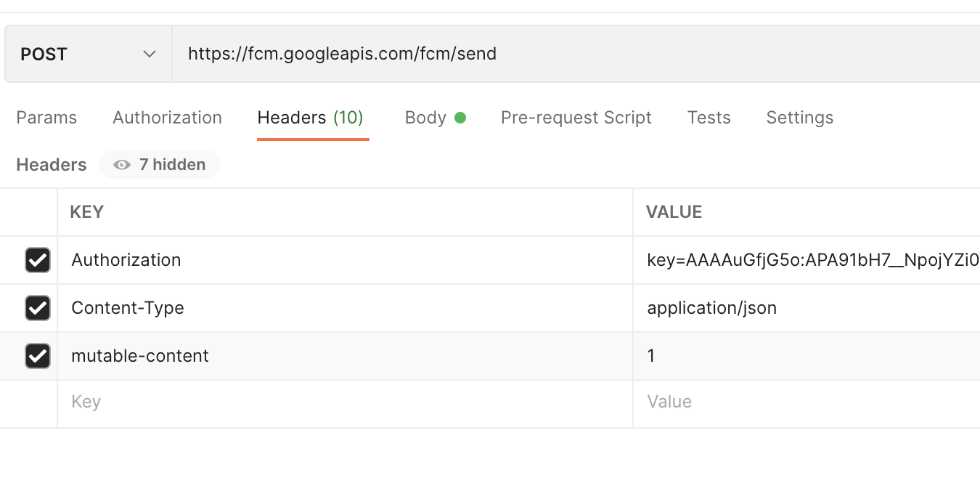Screen dimensions: 980x478
Task: Switch to the Settings tab
Action: (799, 118)
